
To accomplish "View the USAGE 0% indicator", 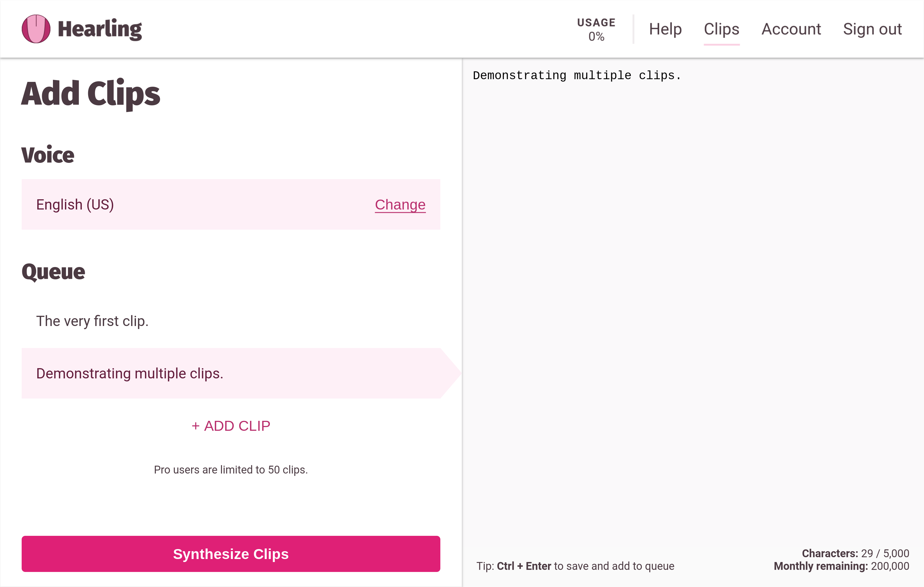I will 596,29.
